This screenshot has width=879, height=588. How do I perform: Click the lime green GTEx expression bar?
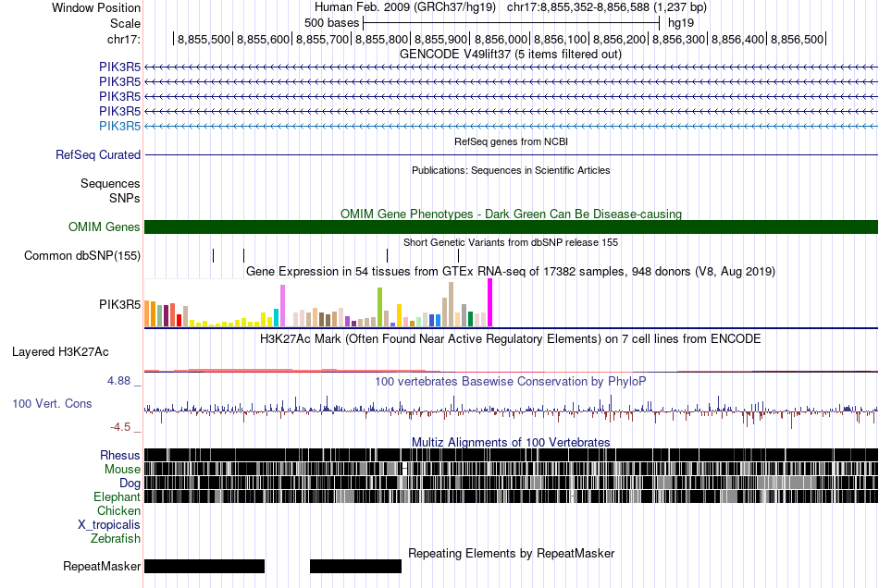pos(380,307)
